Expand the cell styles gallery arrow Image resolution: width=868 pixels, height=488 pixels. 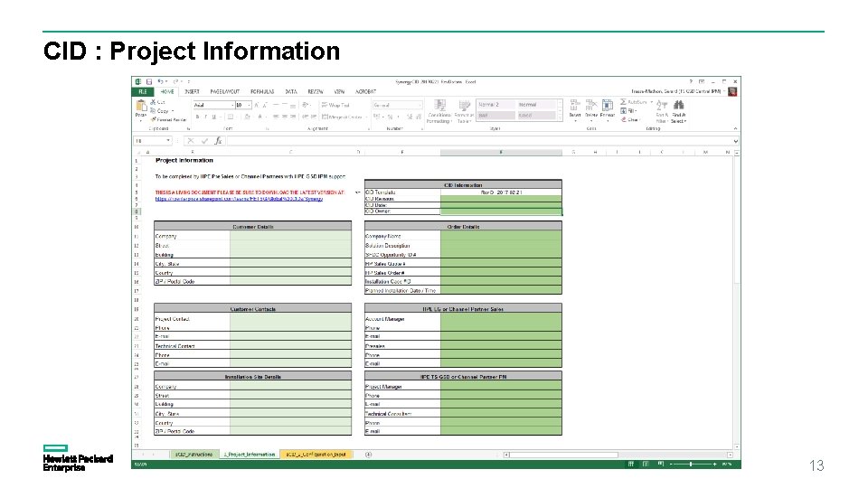560,117
